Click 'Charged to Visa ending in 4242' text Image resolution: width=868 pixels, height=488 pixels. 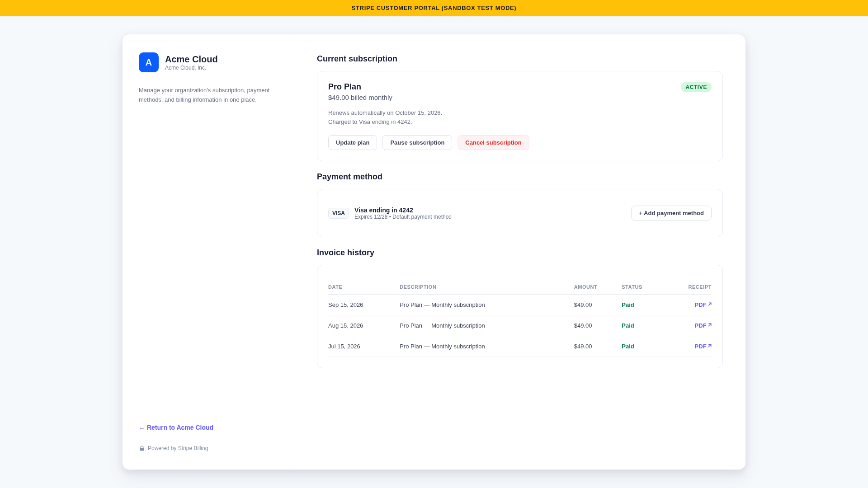tap(370, 122)
